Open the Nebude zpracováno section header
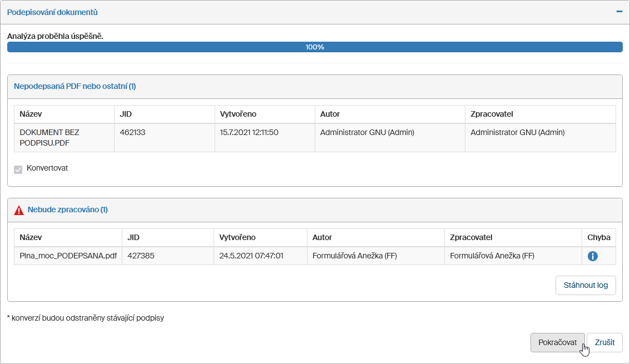630x364 pixels. coord(68,210)
